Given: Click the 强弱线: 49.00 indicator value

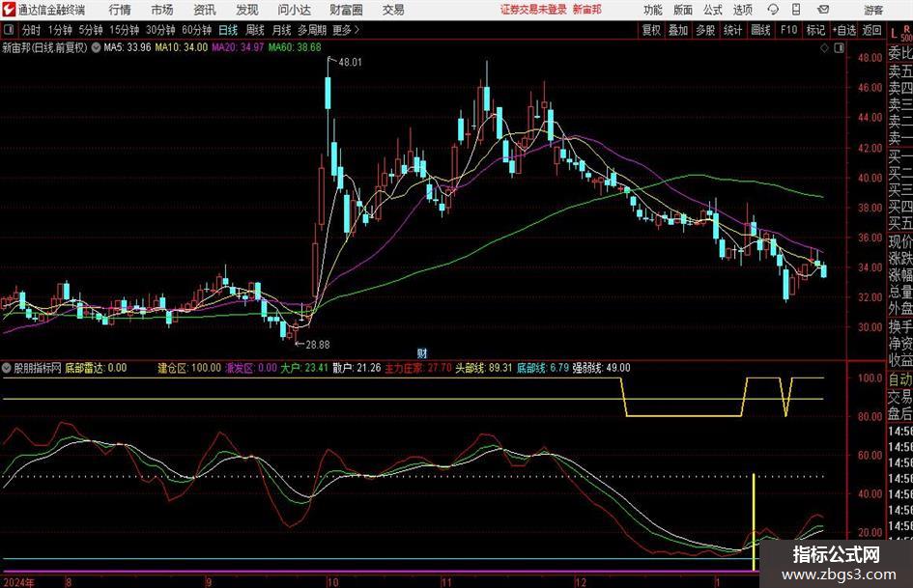Looking at the screenshot, I should pyautogui.click(x=602, y=368).
